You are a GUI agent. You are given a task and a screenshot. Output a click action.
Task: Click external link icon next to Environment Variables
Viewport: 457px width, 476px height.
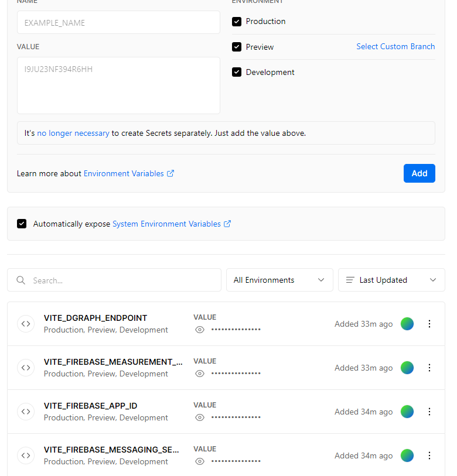click(170, 173)
